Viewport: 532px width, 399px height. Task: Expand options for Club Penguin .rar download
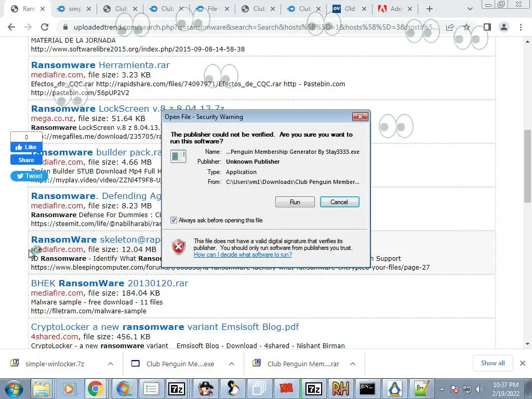coord(353,364)
